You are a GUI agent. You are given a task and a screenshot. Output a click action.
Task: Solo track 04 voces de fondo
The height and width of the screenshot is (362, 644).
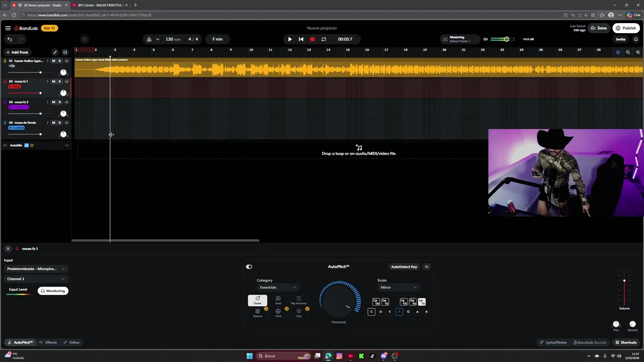(59, 123)
